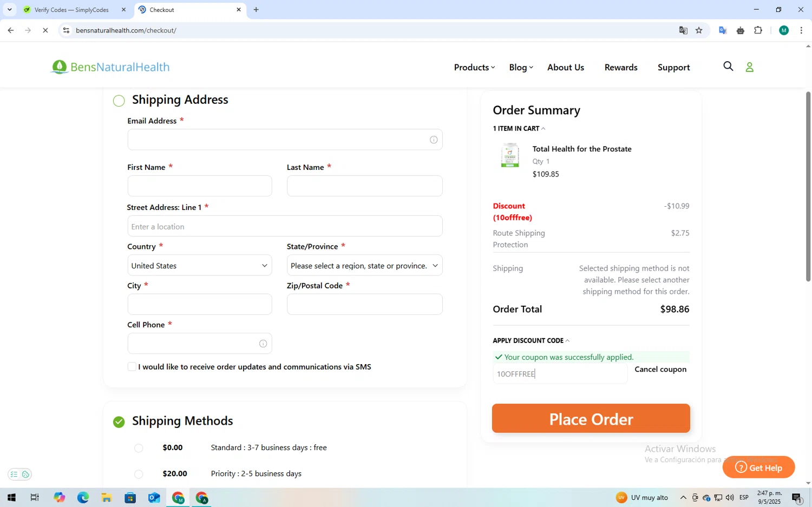Open Outlook from the taskbar

click(154, 498)
